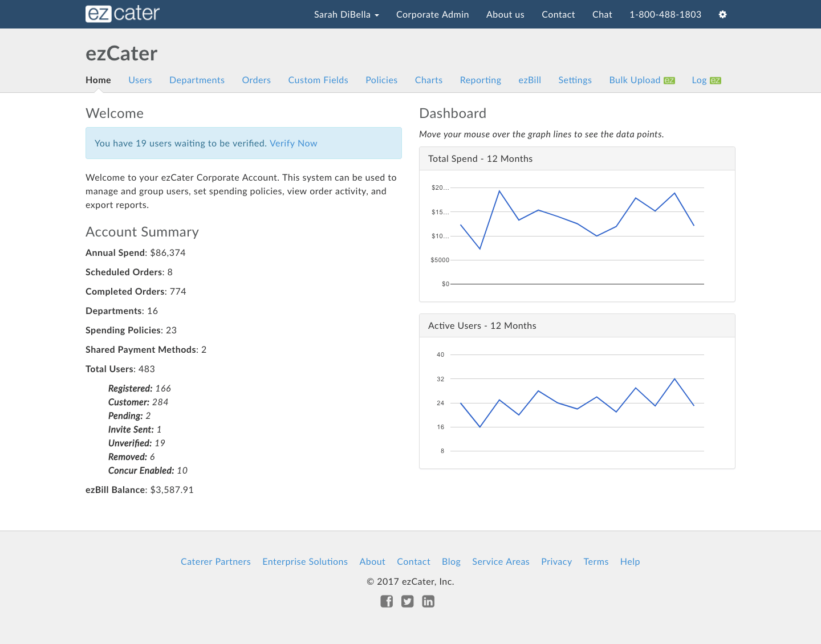This screenshot has width=821, height=644.
Task: Click the Welcome heading
Action: click(x=115, y=113)
